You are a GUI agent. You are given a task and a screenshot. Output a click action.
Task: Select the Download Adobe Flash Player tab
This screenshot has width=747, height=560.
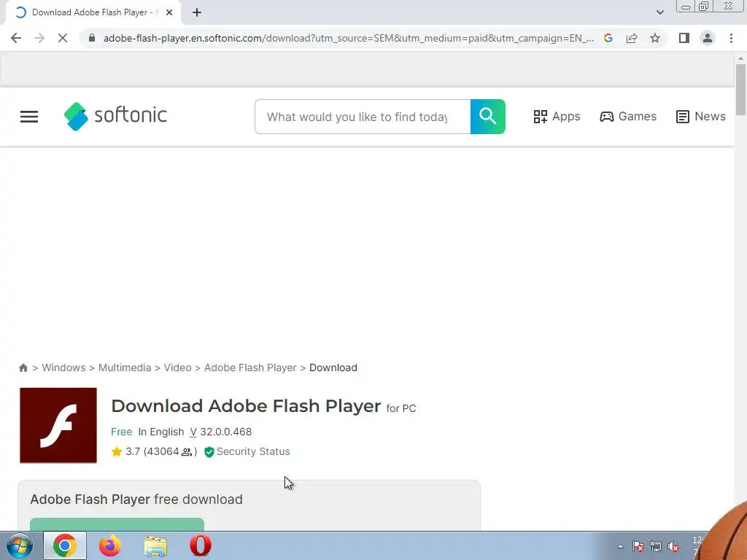(93, 12)
